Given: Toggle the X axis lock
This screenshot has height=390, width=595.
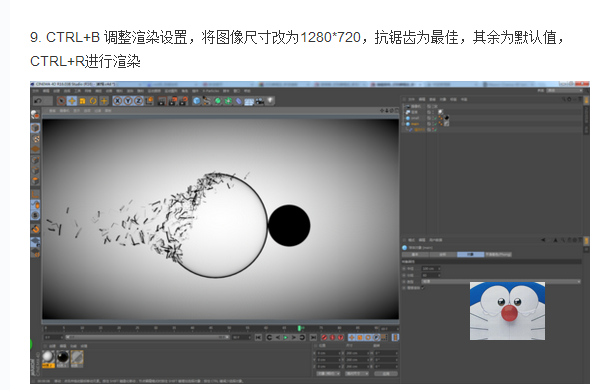Looking at the screenshot, I should 118,101.
